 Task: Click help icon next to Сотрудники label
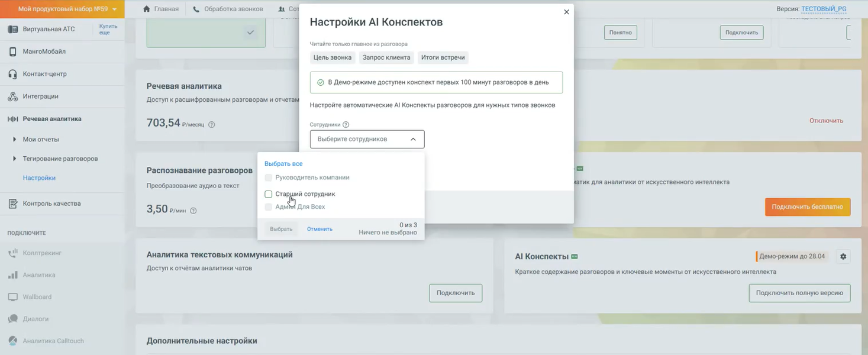click(x=346, y=125)
